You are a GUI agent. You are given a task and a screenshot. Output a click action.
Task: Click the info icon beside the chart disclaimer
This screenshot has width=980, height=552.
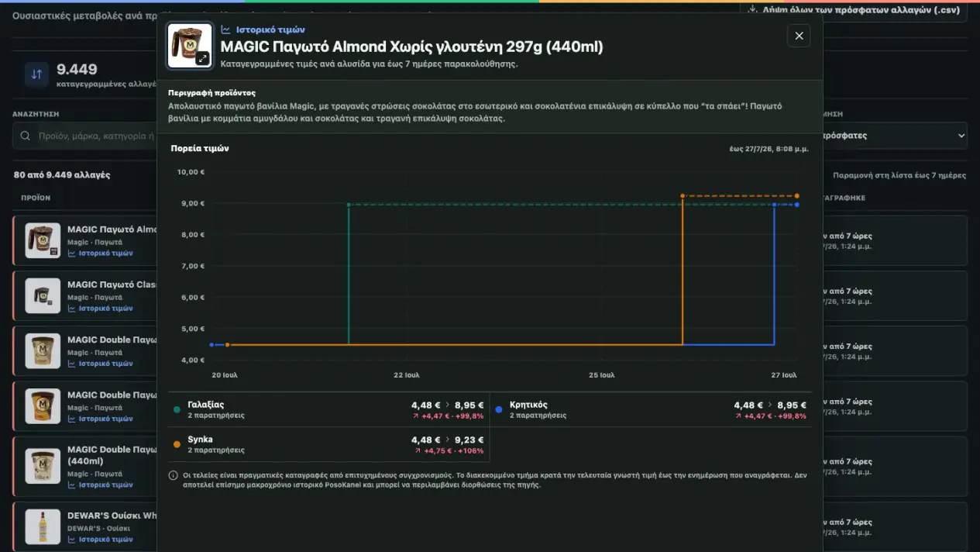[x=173, y=475]
